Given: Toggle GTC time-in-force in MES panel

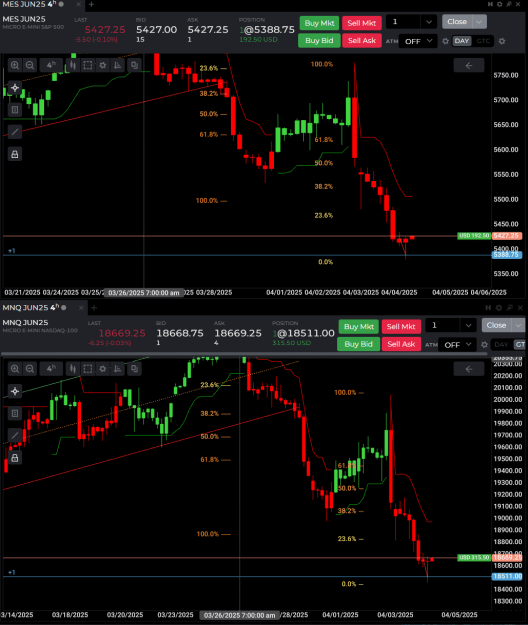Looking at the screenshot, I should click(x=483, y=41).
